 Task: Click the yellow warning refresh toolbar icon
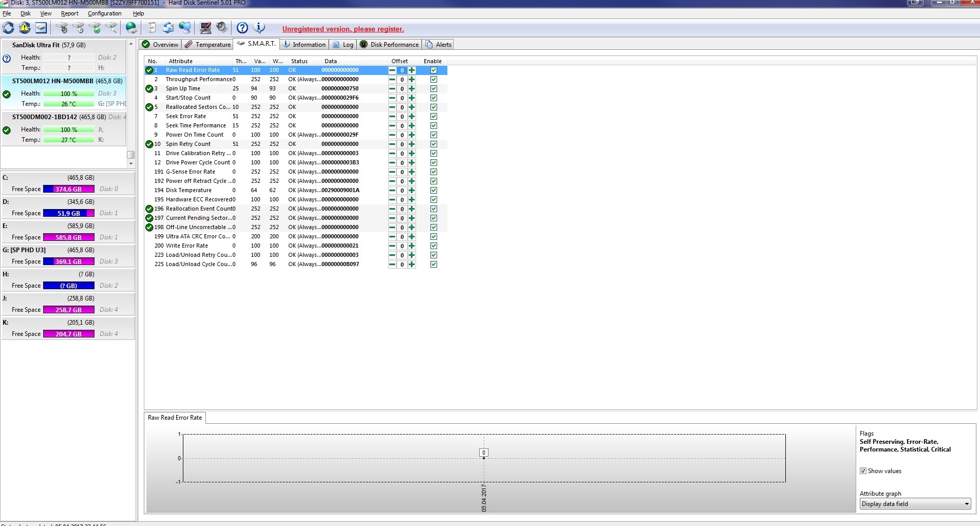[x=25, y=28]
